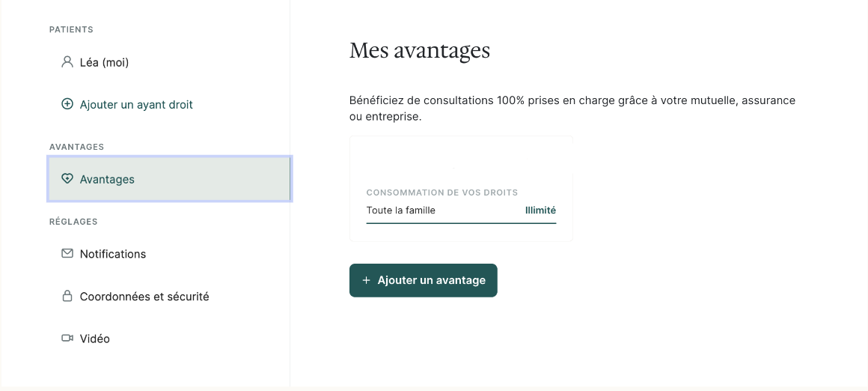This screenshot has height=391, width=868.
Task: Click the CONSOMMATION DE VOS DROITS label
Action: tap(442, 193)
